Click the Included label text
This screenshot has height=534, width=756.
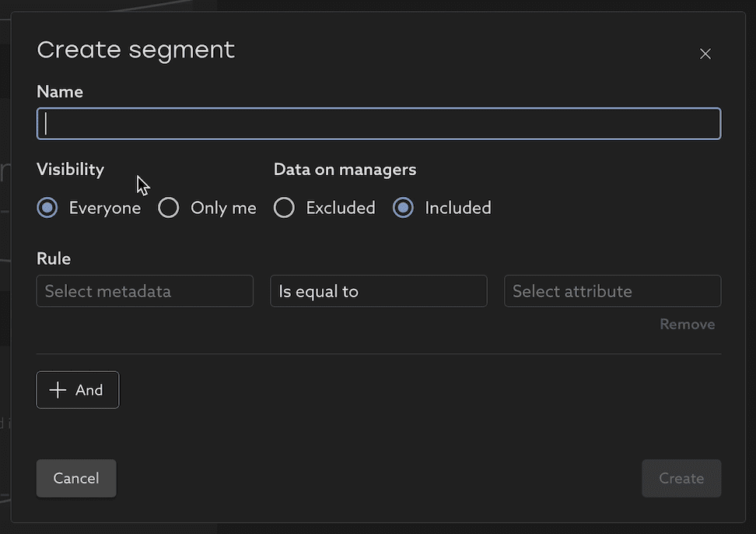pyautogui.click(x=458, y=208)
